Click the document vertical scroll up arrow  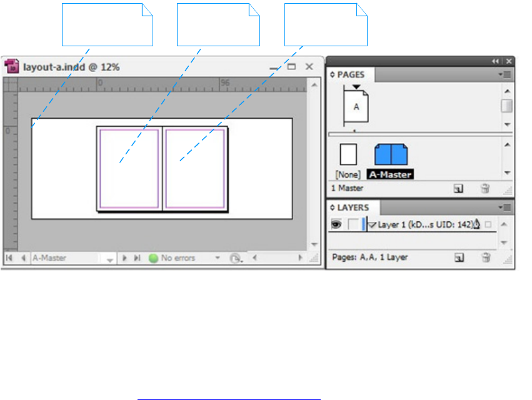click(314, 85)
